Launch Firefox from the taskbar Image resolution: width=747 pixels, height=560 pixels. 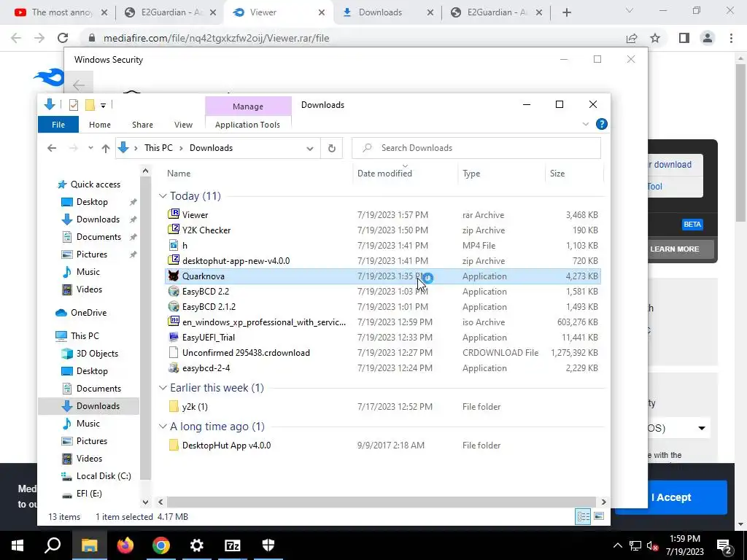(125, 545)
